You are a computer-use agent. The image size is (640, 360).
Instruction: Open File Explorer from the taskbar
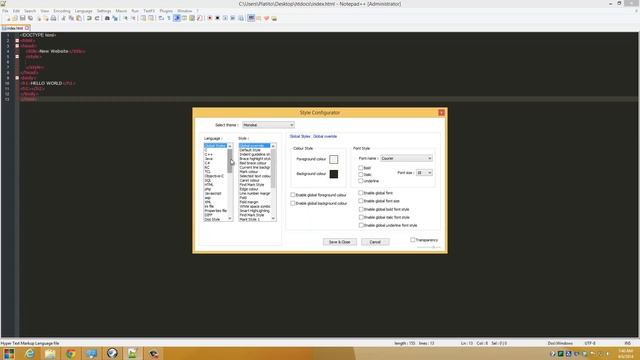50,353
